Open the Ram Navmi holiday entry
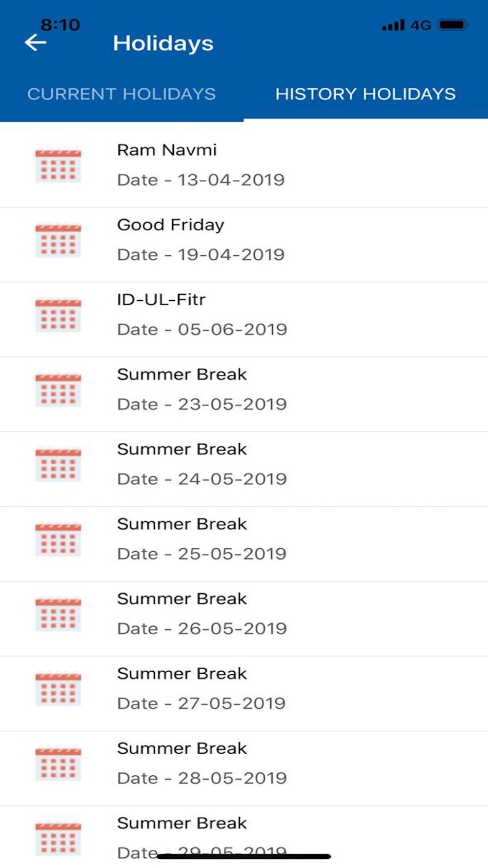488x868 pixels. click(x=167, y=150)
